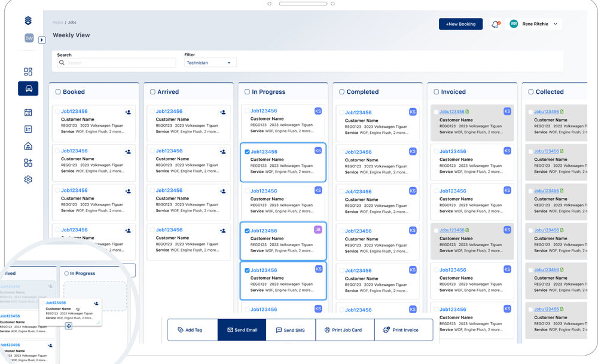The height and width of the screenshot is (364, 598).
Task: Click assign-technician icon on top Booked card
Action: [128, 112]
